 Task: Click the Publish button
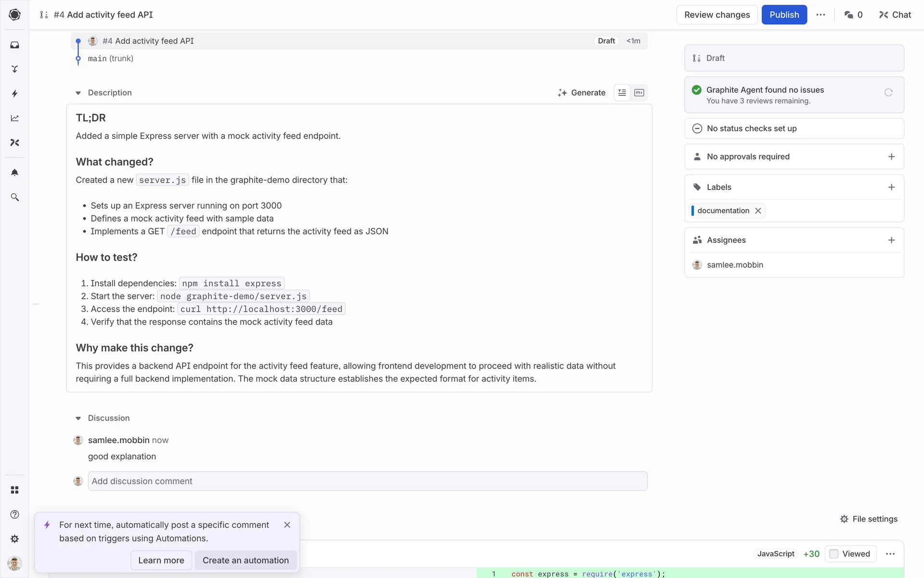pos(784,15)
